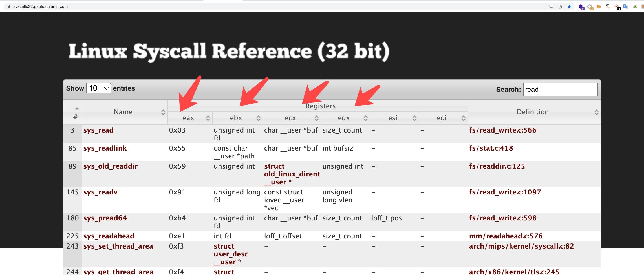Click the Search input field
Image resolution: width=644 pixels, height=275 pixels.
pos(560,90)
